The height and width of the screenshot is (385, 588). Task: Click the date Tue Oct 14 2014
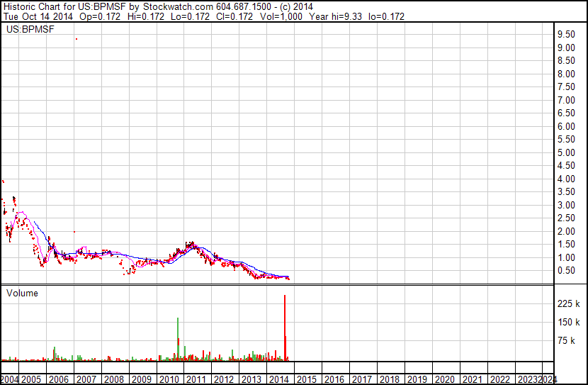pyautogui.click(x=38, y=16)
